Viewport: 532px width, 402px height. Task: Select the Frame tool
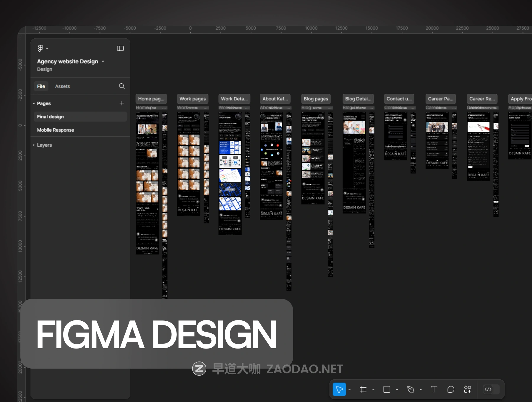point(363,389)
